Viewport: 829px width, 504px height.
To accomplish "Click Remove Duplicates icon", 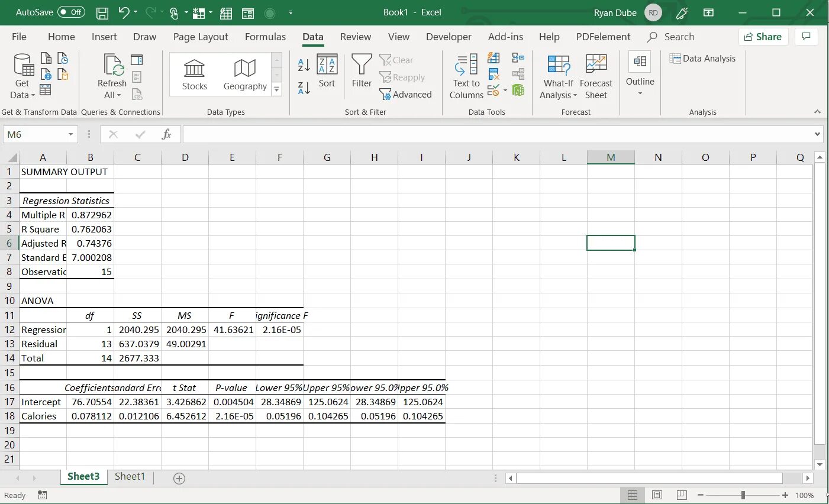I will (x=494, y=74).
